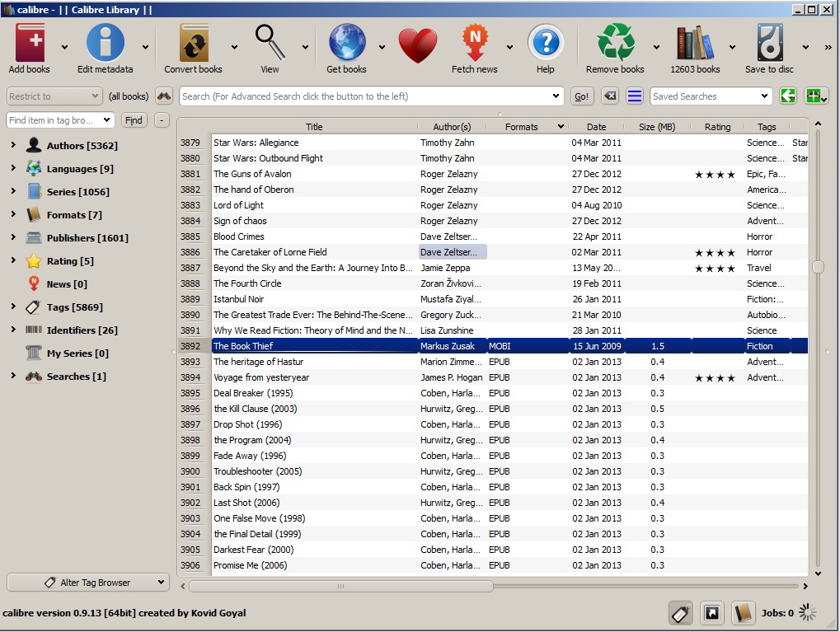Select Lord of Light title
Viewport: 840px width, 632px height.
[238, 205]
